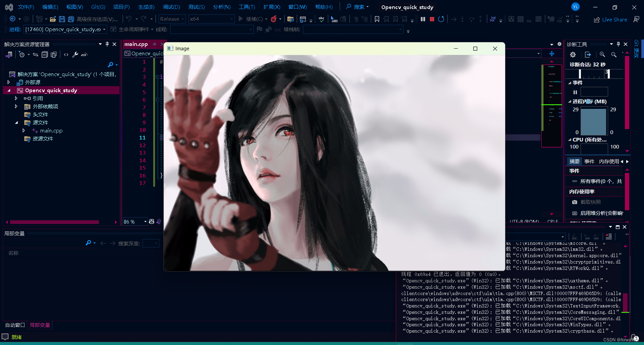Zoom out on the diagnostics timeline
The image size is (644, 345).
(614, 54)
